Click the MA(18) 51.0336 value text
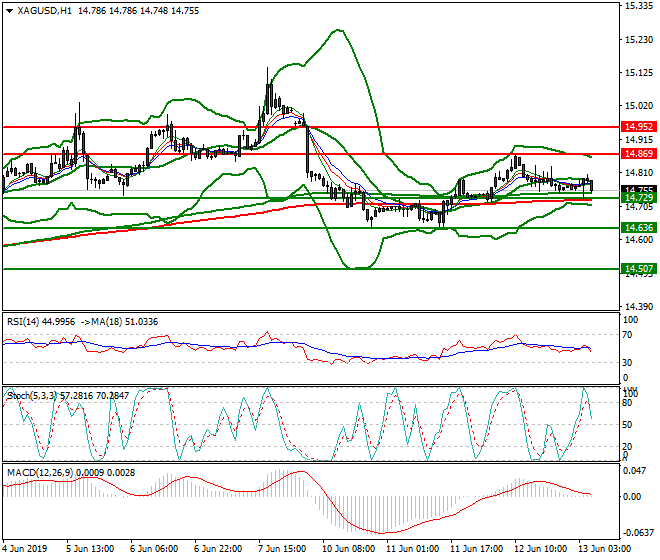The image size is (660, 560). (123, 322)
